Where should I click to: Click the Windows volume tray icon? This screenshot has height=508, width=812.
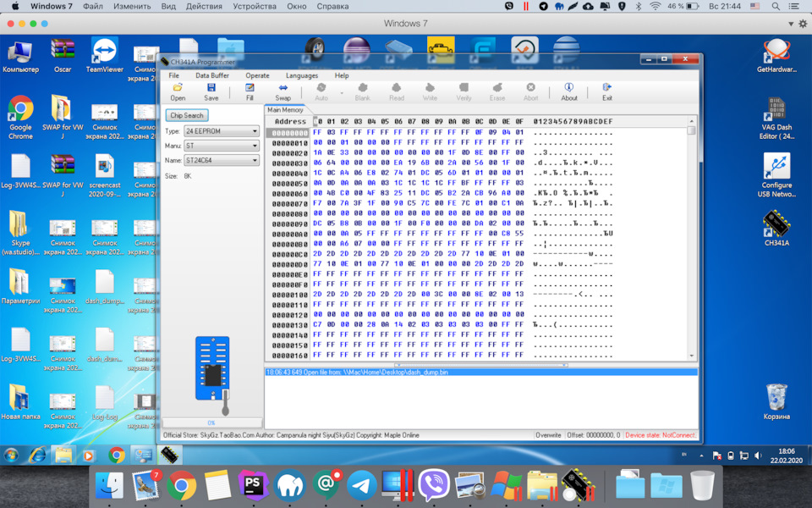point(758,456)
